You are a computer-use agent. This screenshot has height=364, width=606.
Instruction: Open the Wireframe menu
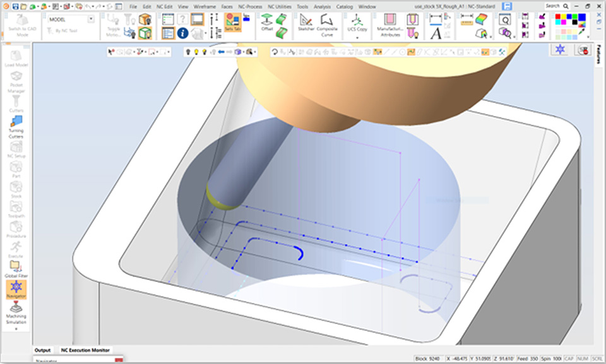(205, 6)
